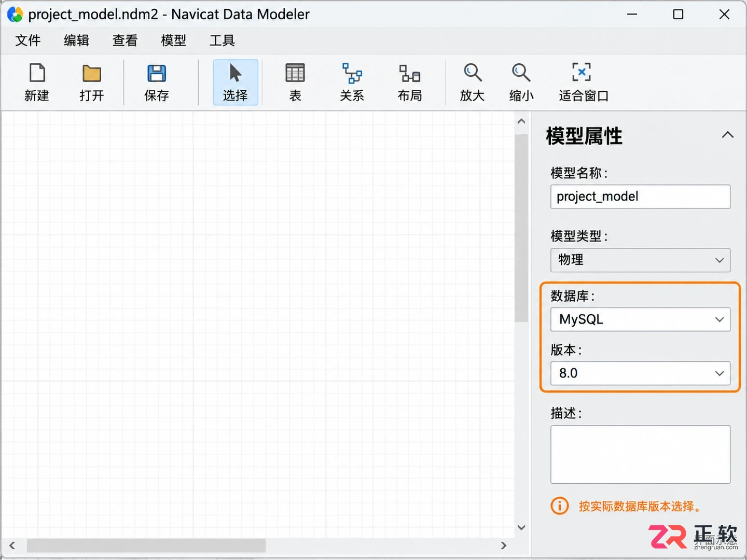Click the Navicat app icon in title bar
747x560 pixels.
pos(15,15)
